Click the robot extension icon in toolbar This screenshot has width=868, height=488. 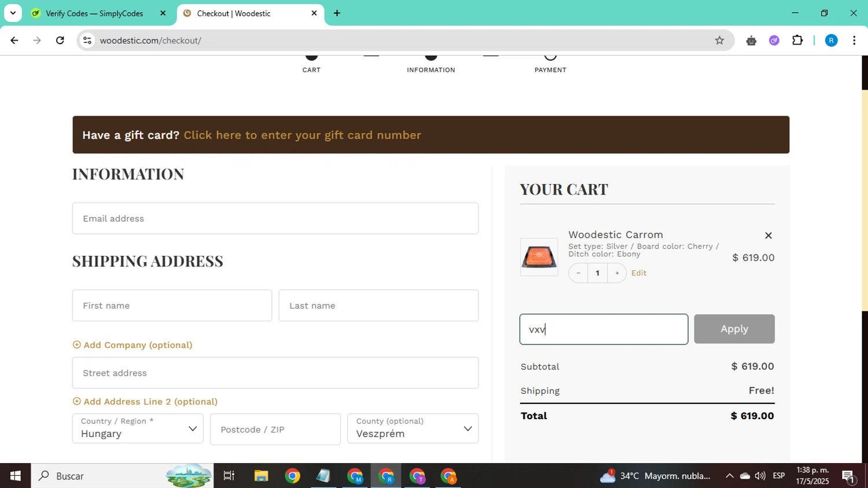[751, 41]
